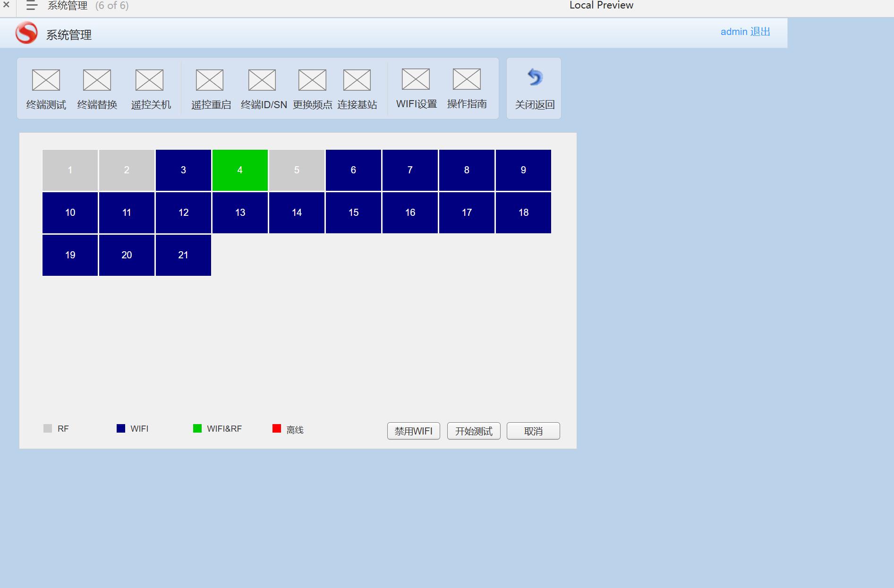
Task: Click the 遥控关机 toolbar icon
Action: click(x=149, y=80)
